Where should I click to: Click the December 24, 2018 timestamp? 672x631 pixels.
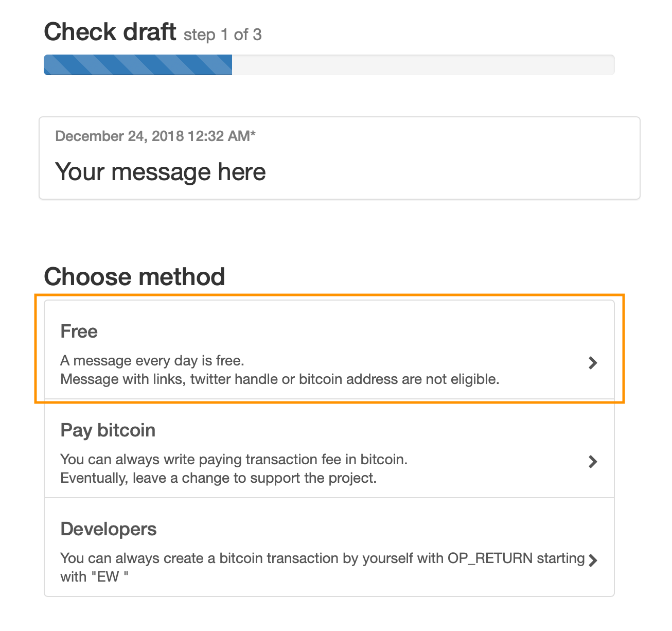(x=155, y=136)
